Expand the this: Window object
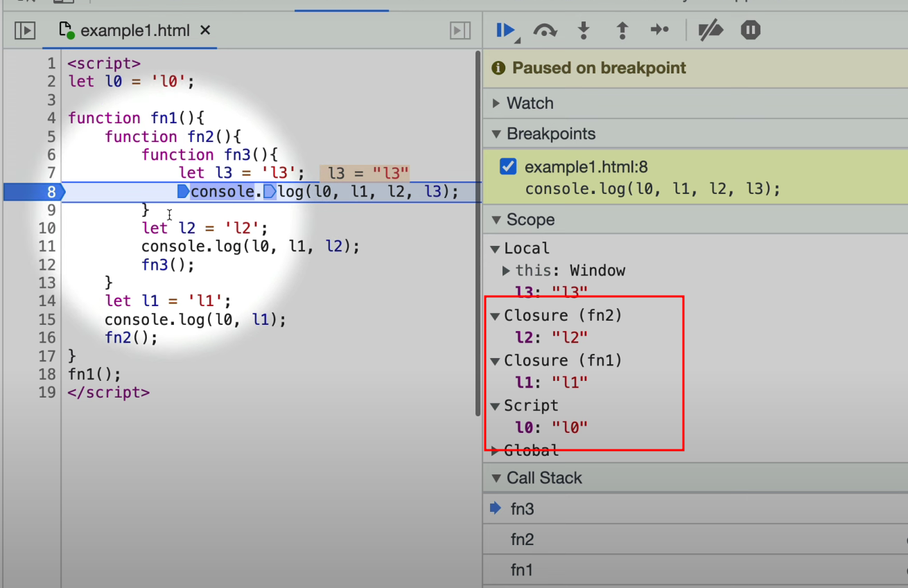This screenshot has width=908, height=588. pyautogui.click(x=506, y=271)
